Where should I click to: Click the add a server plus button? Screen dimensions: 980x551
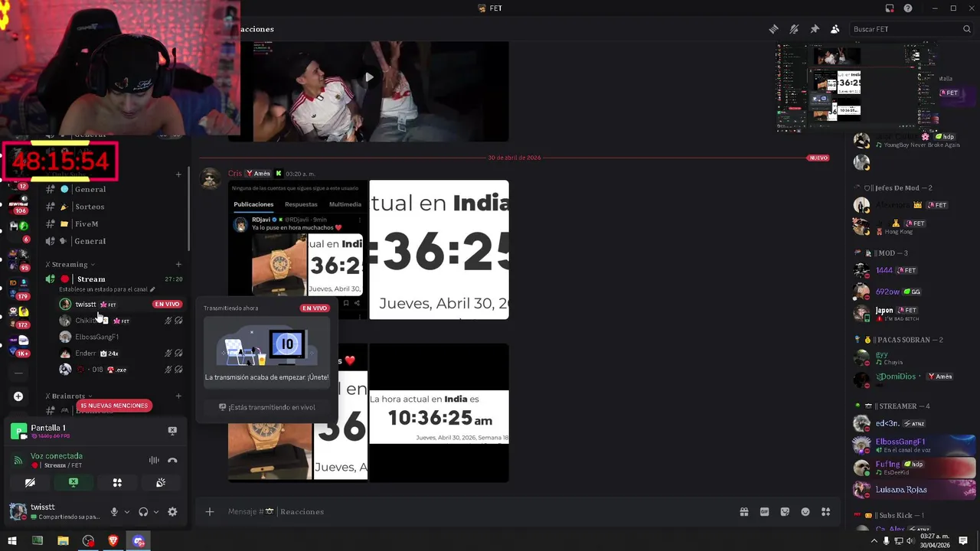18,396
